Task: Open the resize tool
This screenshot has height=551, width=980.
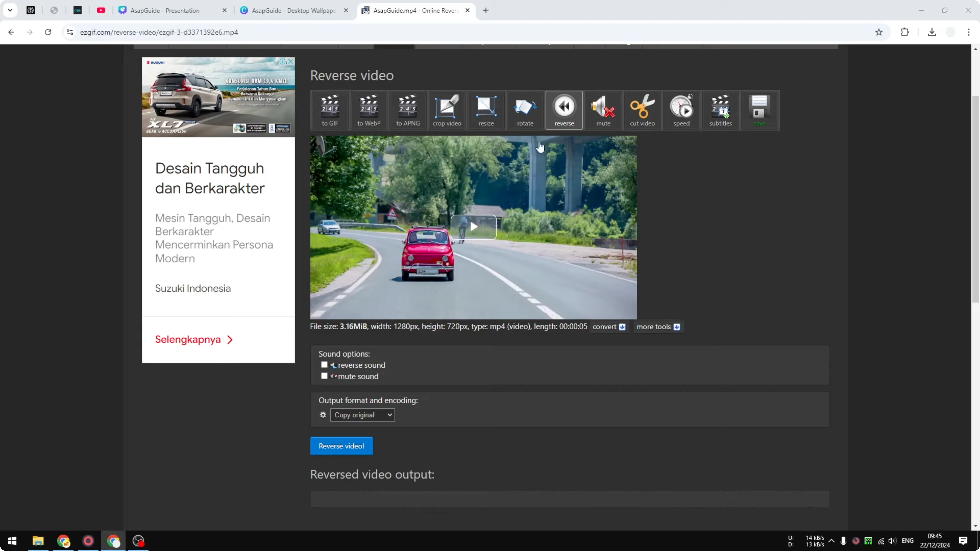Action: [485, 110]
